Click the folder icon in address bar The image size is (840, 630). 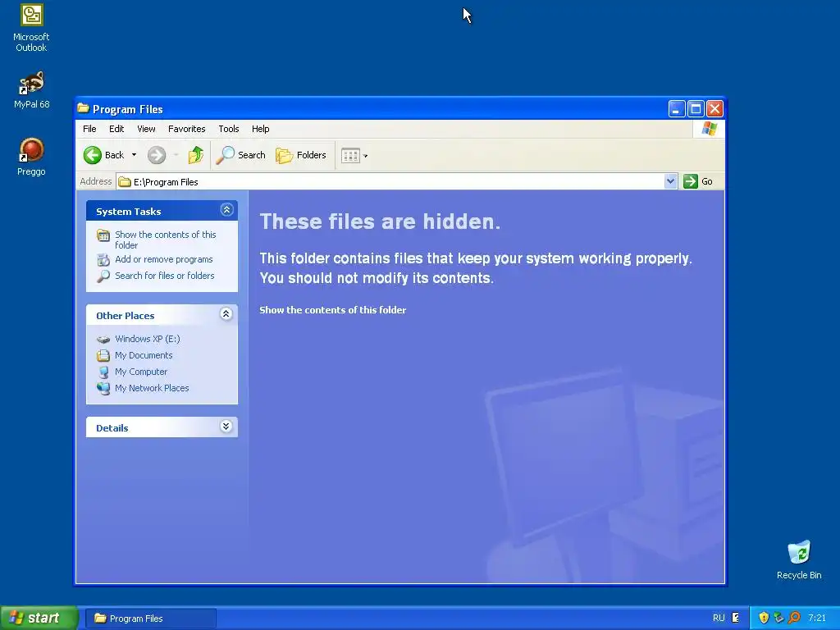click(x=125, y=182)
